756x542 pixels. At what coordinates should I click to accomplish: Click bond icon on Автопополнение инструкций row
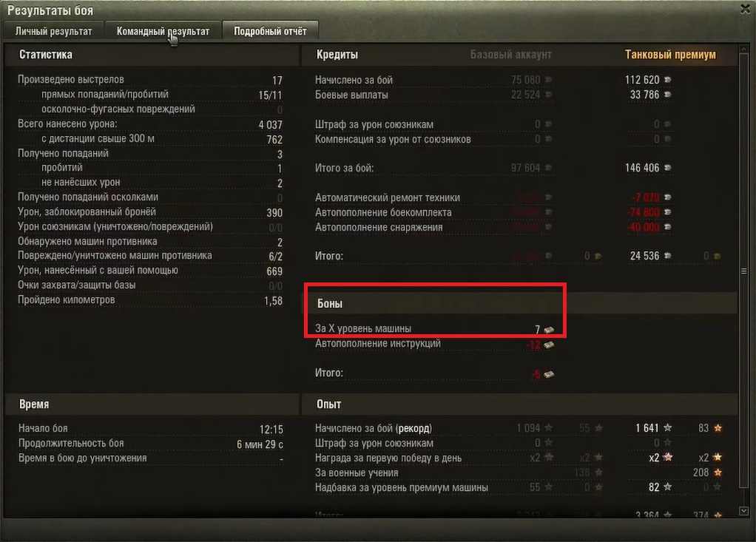549,345
